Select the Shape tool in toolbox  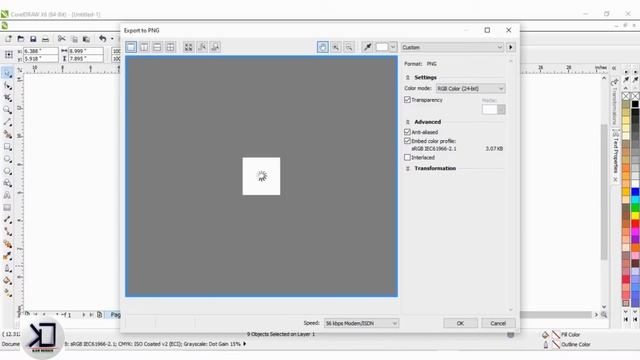7,86
